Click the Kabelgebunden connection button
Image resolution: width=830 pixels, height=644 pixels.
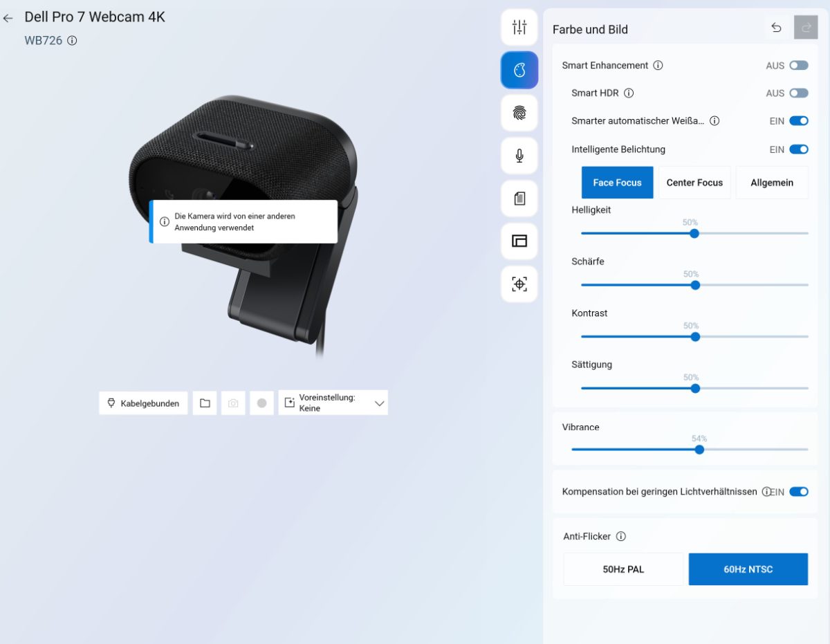[x=143, y=403]
